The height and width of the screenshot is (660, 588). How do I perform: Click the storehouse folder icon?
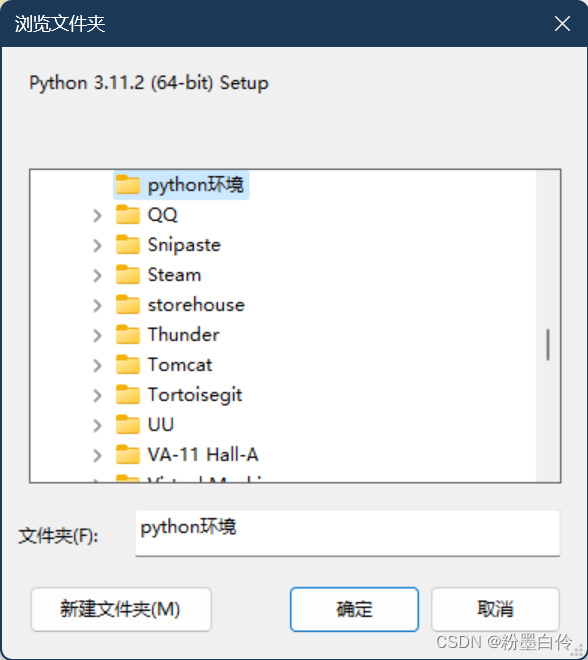128,305
